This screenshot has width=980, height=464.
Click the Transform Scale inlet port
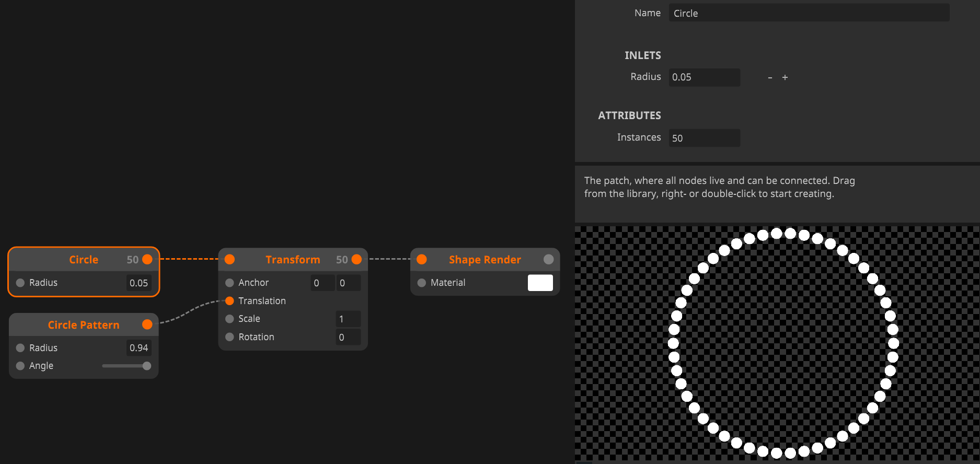pyautogui.click(x=229, y=319)
